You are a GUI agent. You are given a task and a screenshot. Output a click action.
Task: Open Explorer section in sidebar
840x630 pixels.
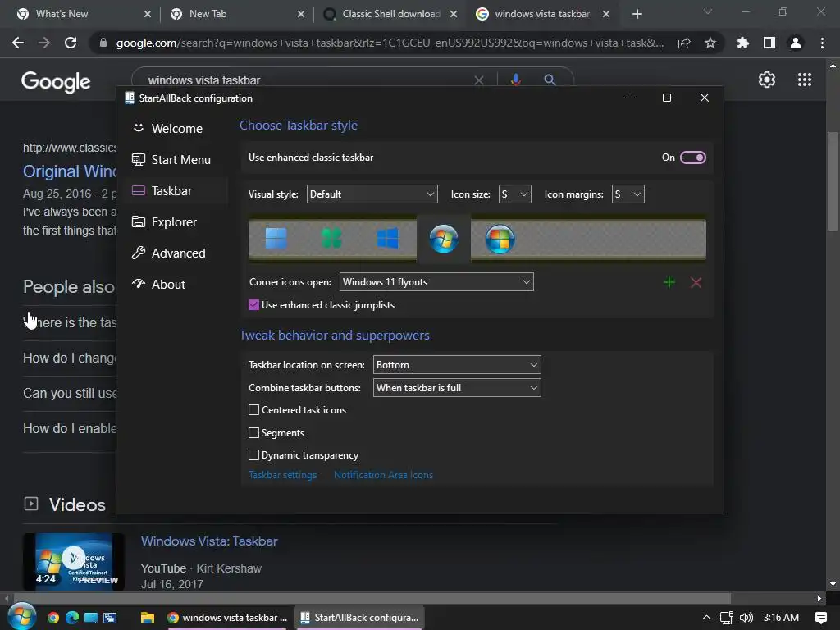177,221
